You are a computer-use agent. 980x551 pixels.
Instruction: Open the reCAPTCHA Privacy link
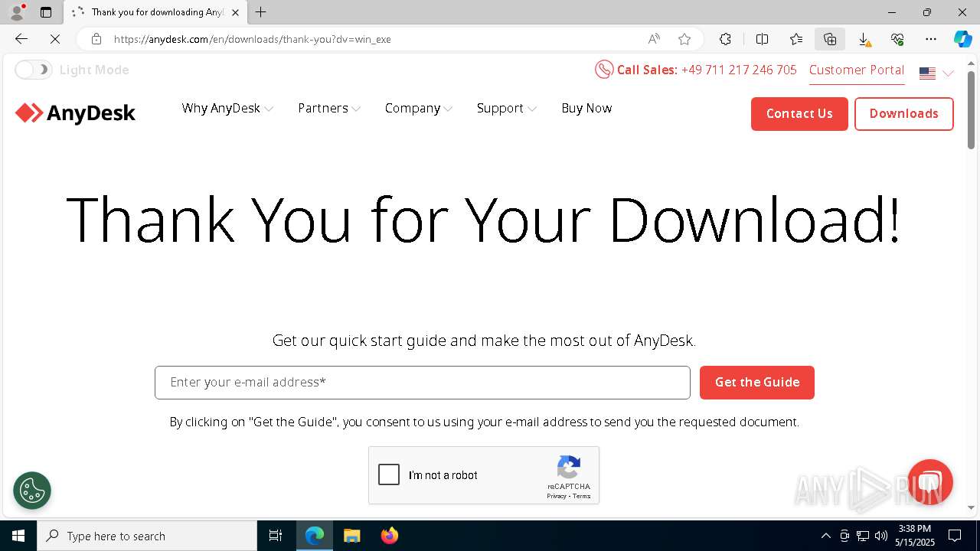557,496
